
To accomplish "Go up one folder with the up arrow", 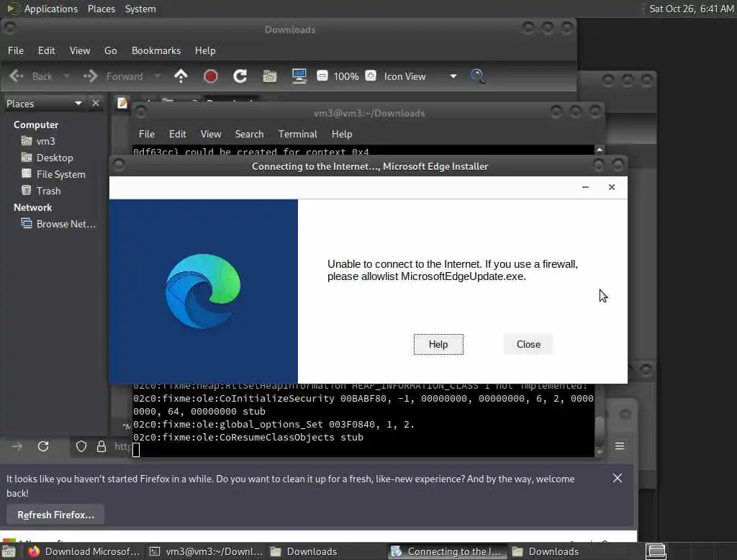I will click(x=181, y=76).
